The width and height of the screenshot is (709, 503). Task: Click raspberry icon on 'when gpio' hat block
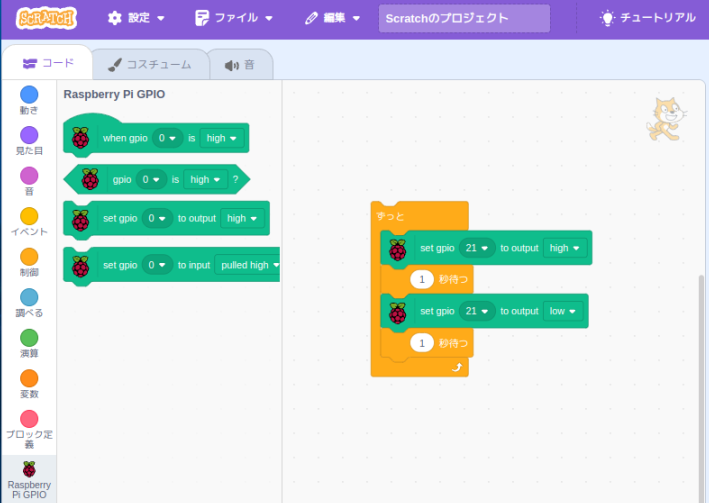click(x=80, y=138)
